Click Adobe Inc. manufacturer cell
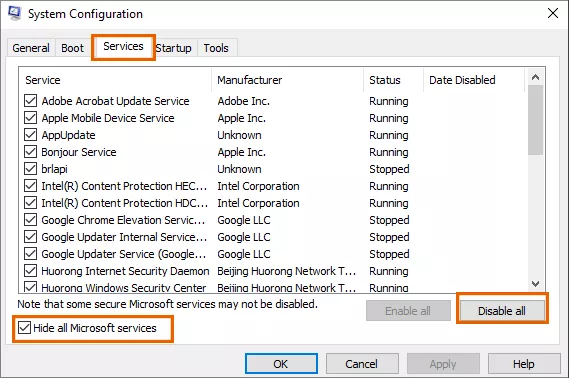This screenshot has width=569, height=378. (243, 101)
